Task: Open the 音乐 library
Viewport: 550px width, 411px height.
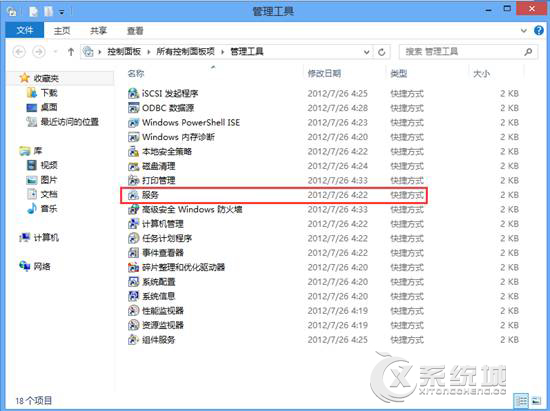Action: pyautogui.click(x=49, y=209)
